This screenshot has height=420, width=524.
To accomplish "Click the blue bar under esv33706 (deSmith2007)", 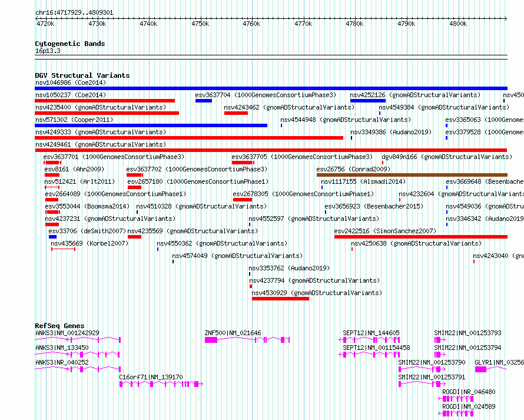I will point(52,237).
